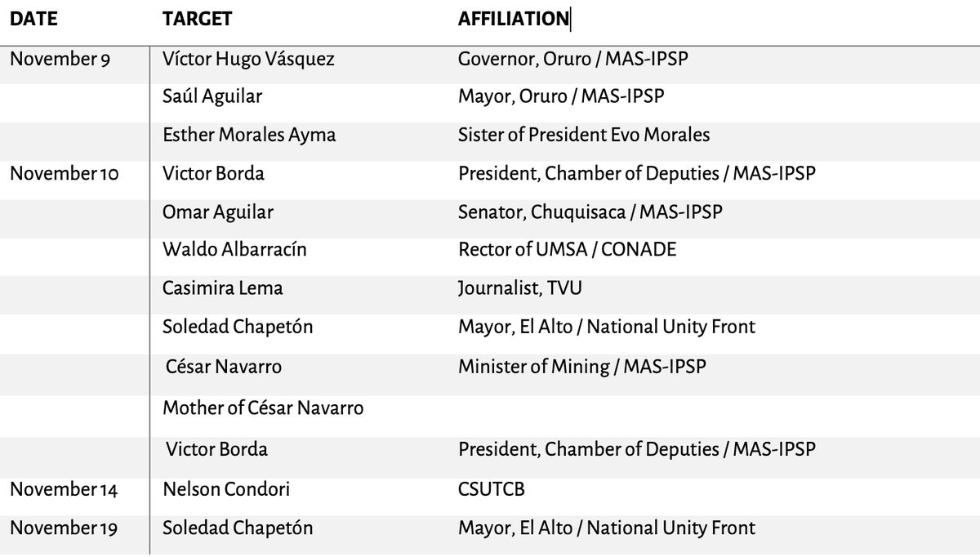Select Casimira Lema row name

(223, 287)
